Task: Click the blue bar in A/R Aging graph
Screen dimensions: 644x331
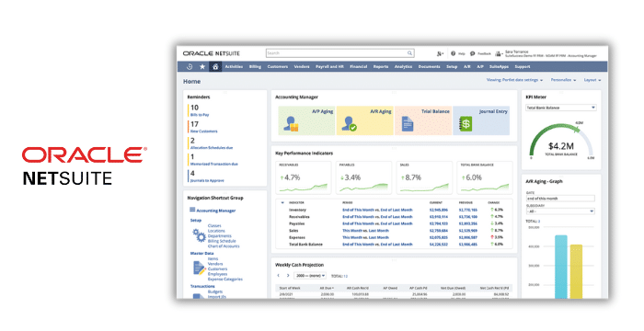Action: click(561, 267)
